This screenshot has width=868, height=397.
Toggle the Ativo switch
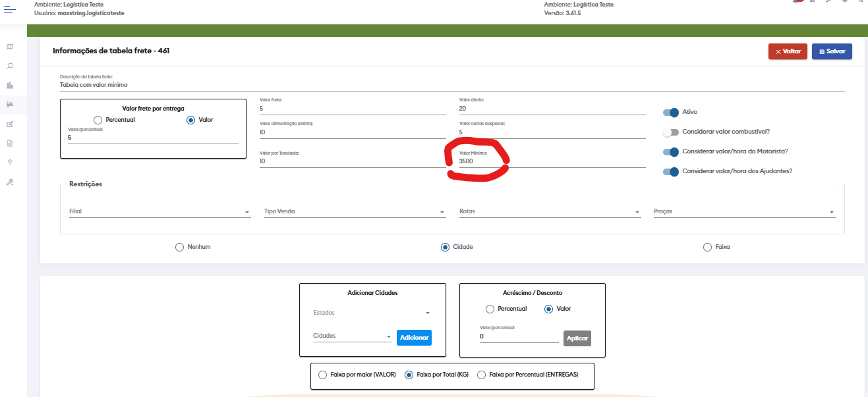[671, 113]
